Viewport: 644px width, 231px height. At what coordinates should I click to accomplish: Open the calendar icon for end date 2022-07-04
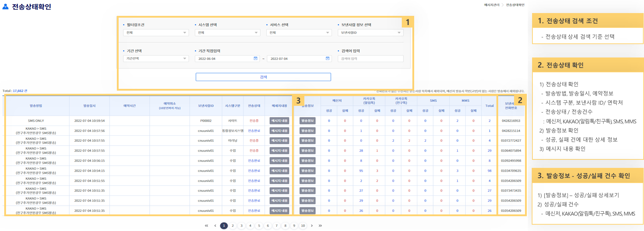(x=328, y=59)
